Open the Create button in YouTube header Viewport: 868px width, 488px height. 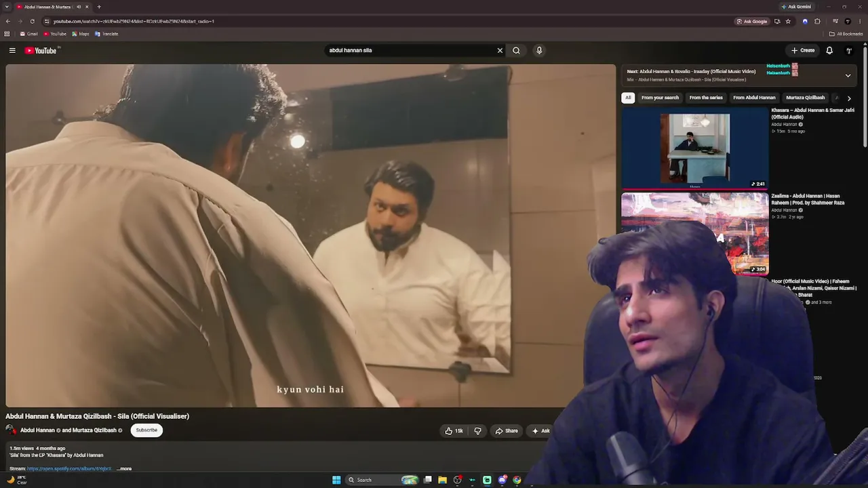pos(803,50)
